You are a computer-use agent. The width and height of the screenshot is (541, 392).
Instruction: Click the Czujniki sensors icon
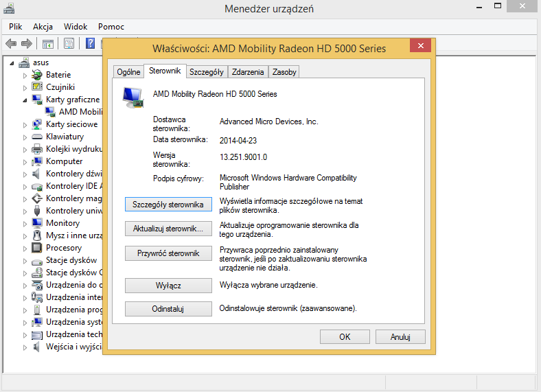(38, 87)
